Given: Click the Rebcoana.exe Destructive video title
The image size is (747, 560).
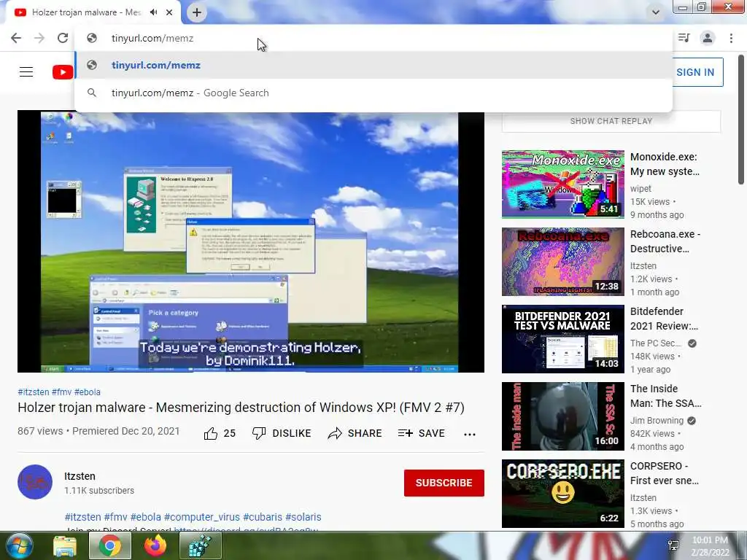Looking at the screenshot, I should coord(665,241).
